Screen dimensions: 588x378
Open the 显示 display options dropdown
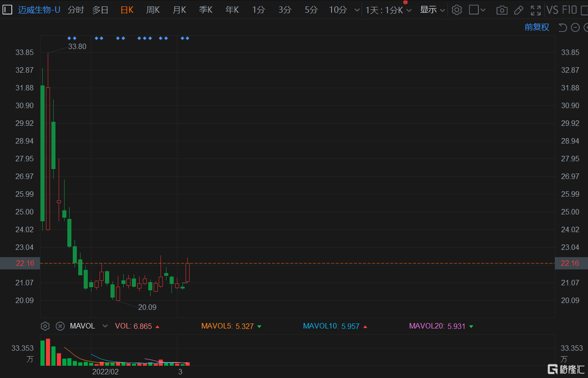pyautogui.click(x=432, y=10)
